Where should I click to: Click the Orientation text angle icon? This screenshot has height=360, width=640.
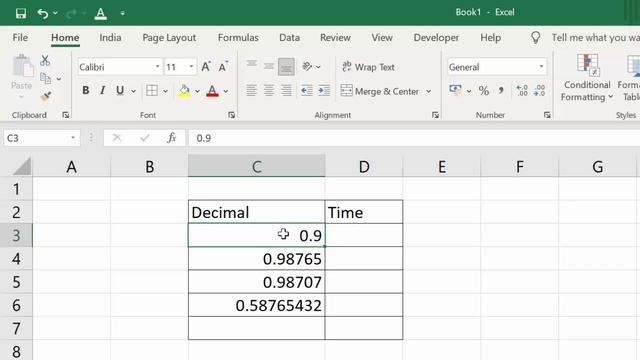307,66
